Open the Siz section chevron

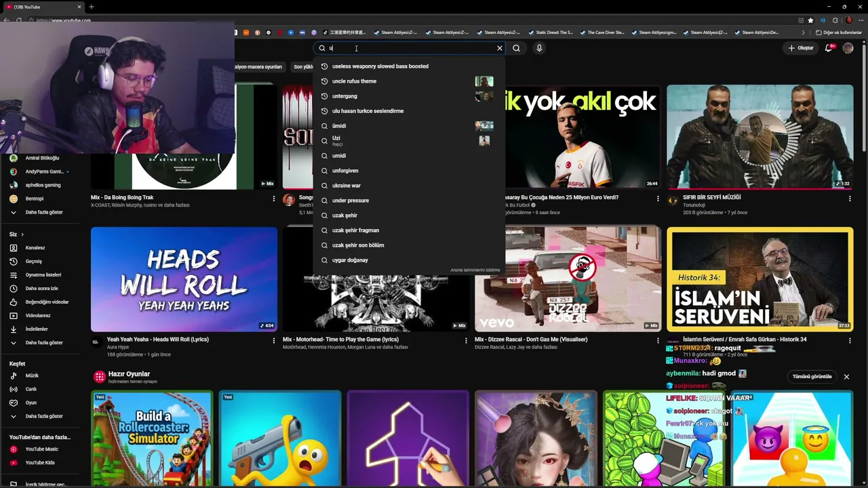pyautogui.click(x=23, y=235)
